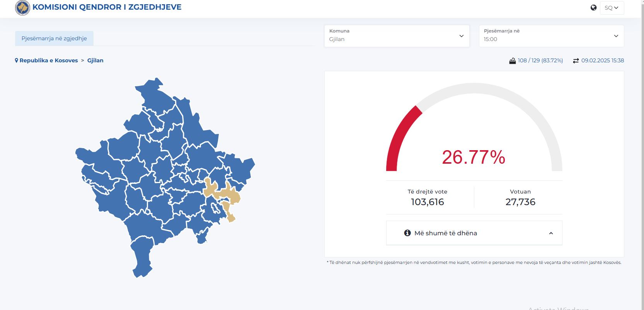The height and width of the screenshot is (310, 644).
Task: Go to Republika e Kosoves breadcrumb
Action: [49, 61]
